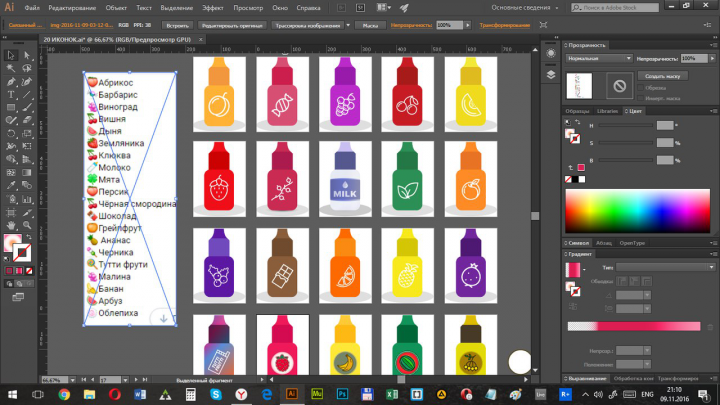
Task: Click the Создать маску button
Action: coord(663,76)
